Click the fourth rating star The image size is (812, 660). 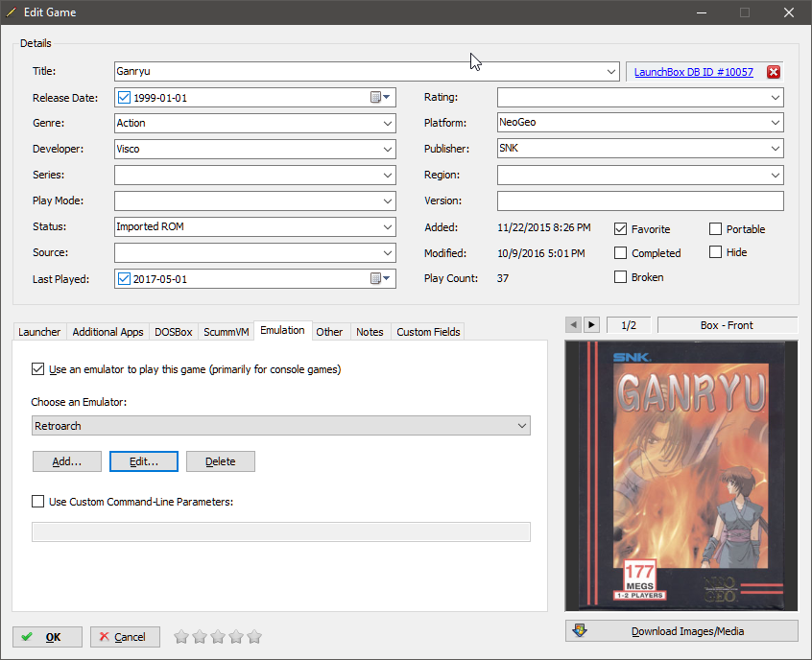pos(236,637)
